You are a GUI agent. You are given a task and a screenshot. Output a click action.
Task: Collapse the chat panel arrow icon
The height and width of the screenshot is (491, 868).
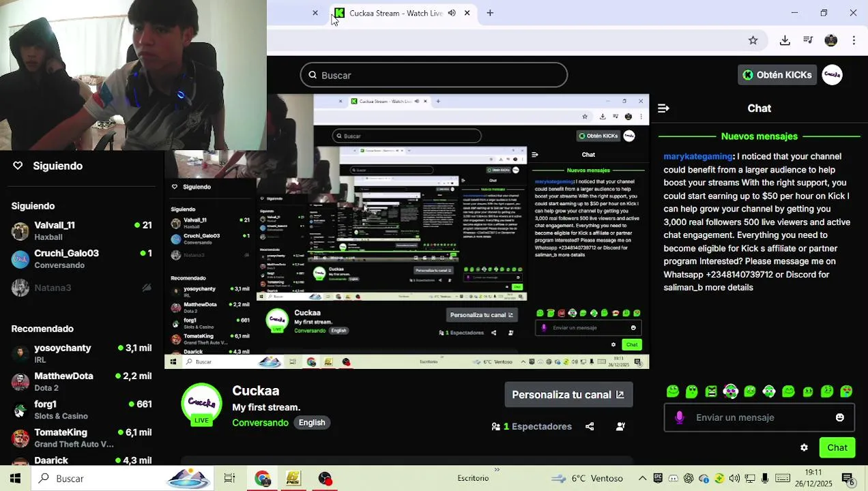pyautogui.click(x=663, y=108)
